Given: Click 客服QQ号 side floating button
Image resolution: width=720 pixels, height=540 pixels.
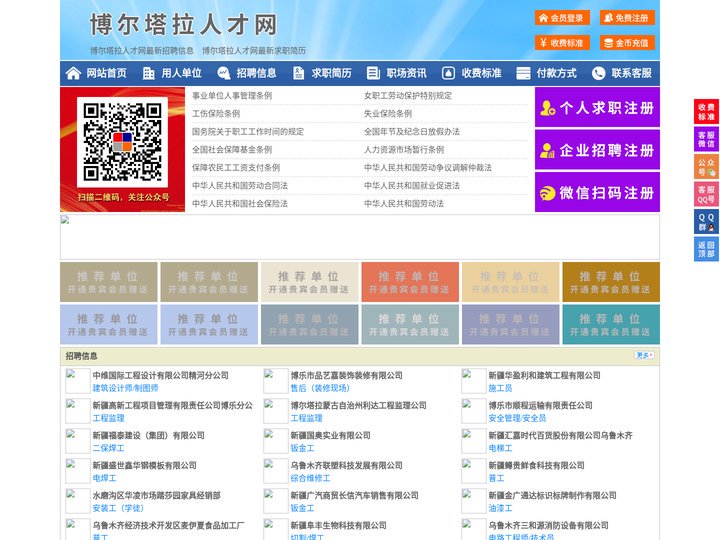Looking at the screenshot, I should (706, 194).
